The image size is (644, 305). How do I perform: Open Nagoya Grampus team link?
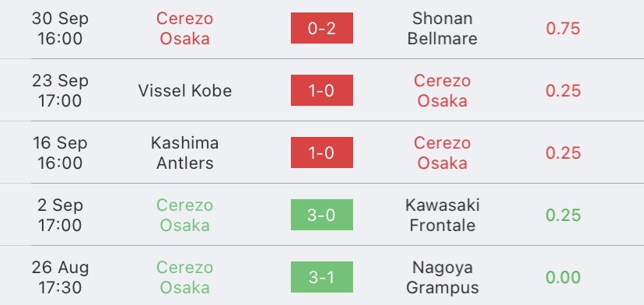(443, 278)
